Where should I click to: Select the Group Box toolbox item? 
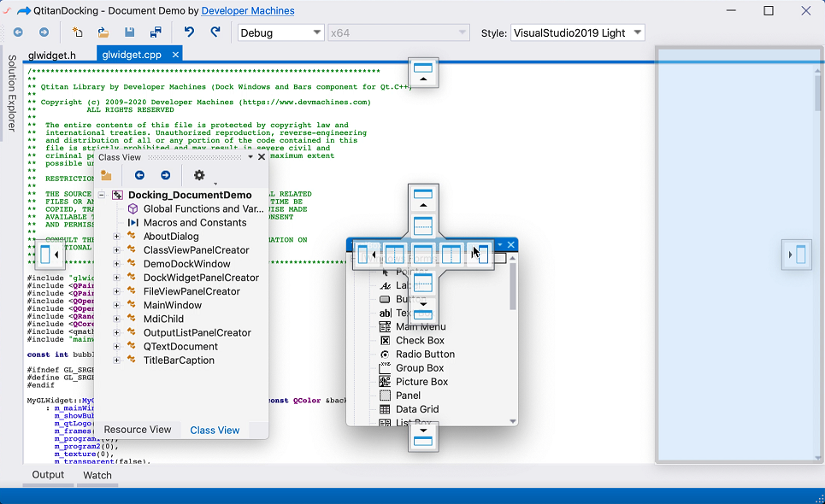point(420,368)
